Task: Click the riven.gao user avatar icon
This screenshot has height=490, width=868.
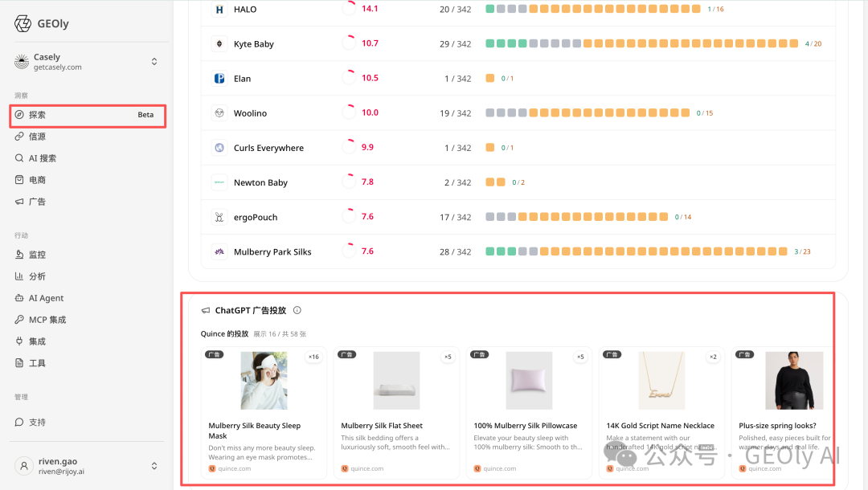Action: pyautogui.click(x=24, y=466)
